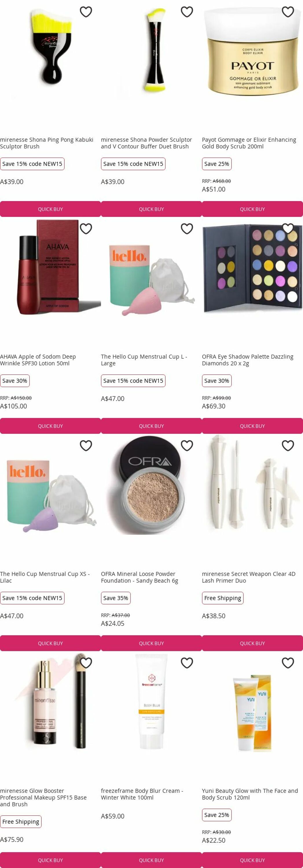Save AHAVA Apple of Sodom lotion to wishlist
Screen dimensions: 303x868
tap(86, 229)
